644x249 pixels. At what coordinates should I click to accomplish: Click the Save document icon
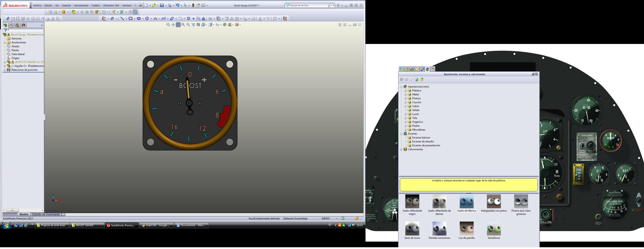click(x=162, y=5)
